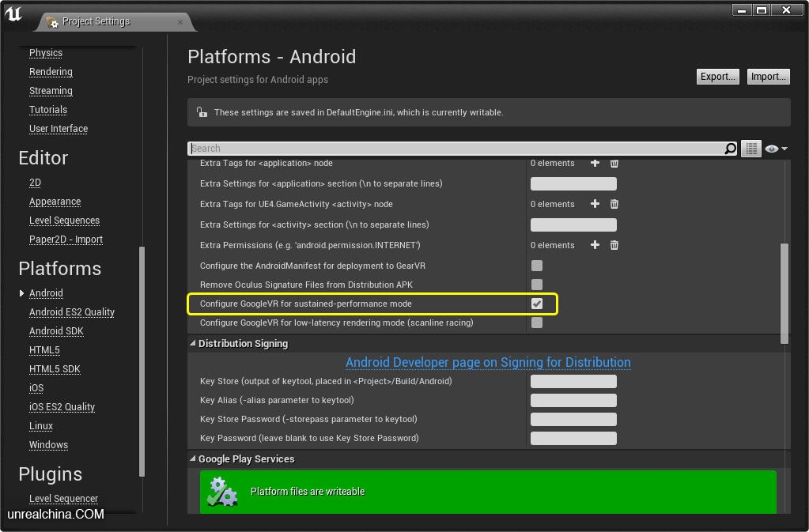The image size is (809, 532).
Task: Click the settings panel vertical scrollbar thumb
Action: coord(784,293)
